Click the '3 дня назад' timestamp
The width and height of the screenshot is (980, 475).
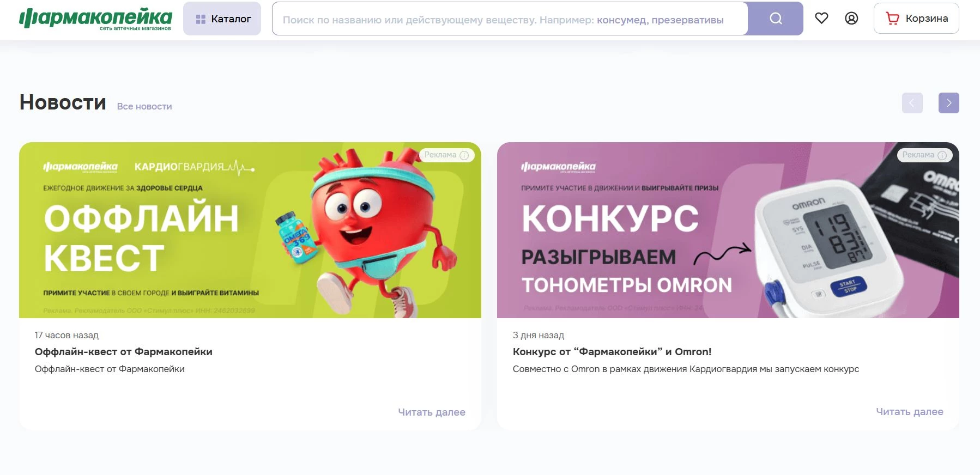[x=539, y=335]
